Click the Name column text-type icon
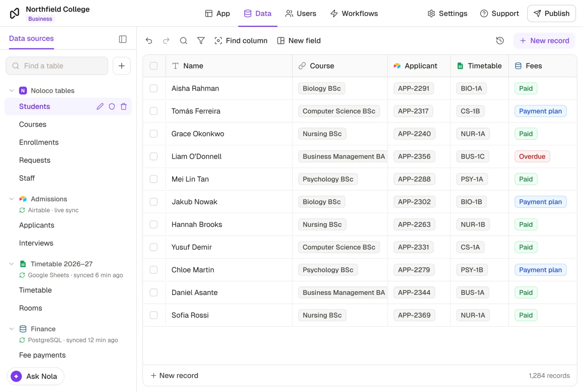Image resolution: width=583 pixels, height=392 pixels. point(175,66)
